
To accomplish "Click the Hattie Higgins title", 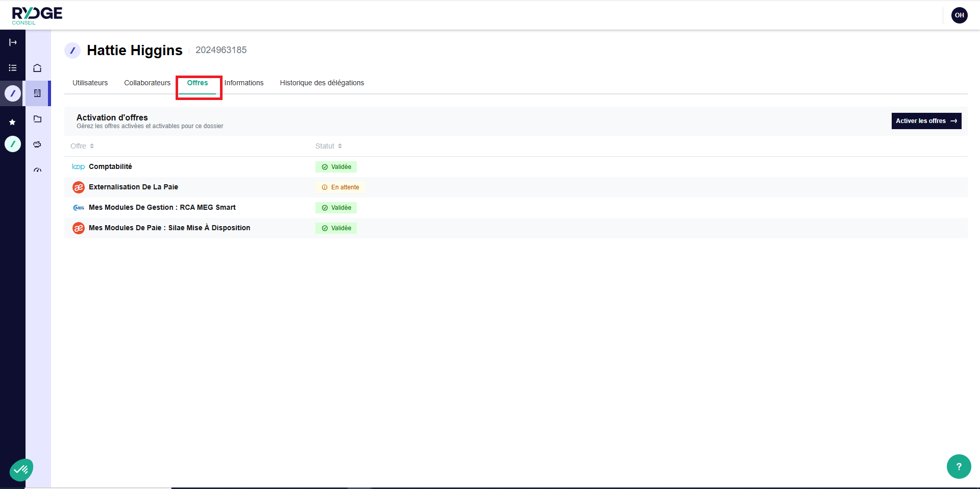I will pos(135,51).
